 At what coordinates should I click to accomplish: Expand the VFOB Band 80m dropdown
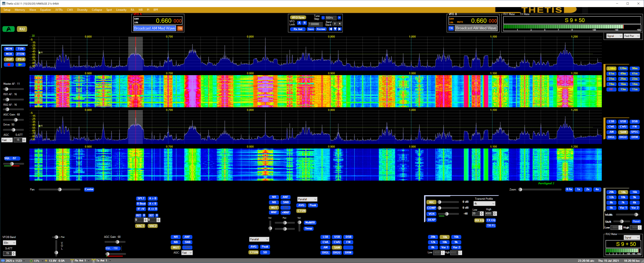(x=9, y=243)
